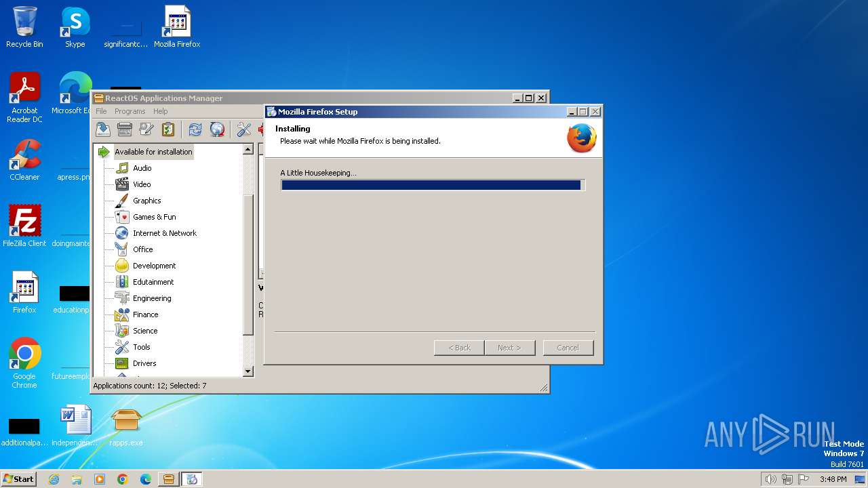
Task: Select the Science category
Action: [x=145, y=331]
